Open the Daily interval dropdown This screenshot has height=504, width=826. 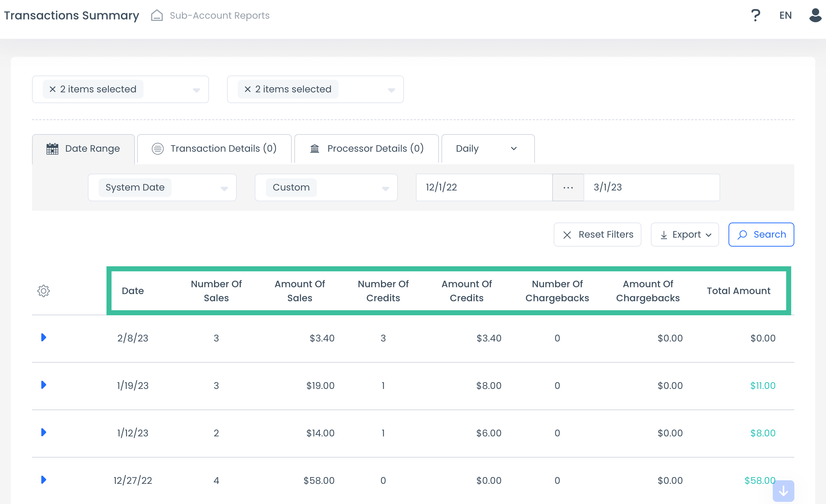487,148
